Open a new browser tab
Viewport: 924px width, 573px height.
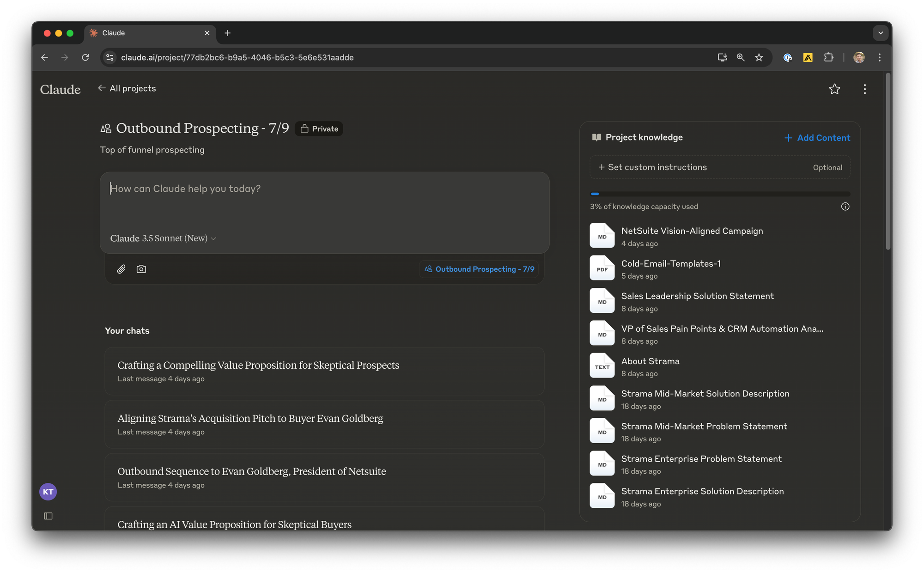(227, 33)
